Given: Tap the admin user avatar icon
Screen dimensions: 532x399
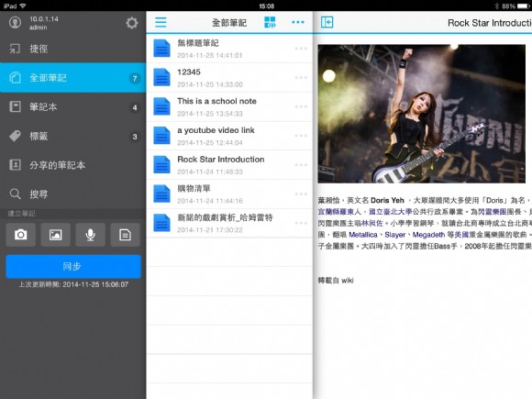Looking at the screenshot, I should click(15, 23).
